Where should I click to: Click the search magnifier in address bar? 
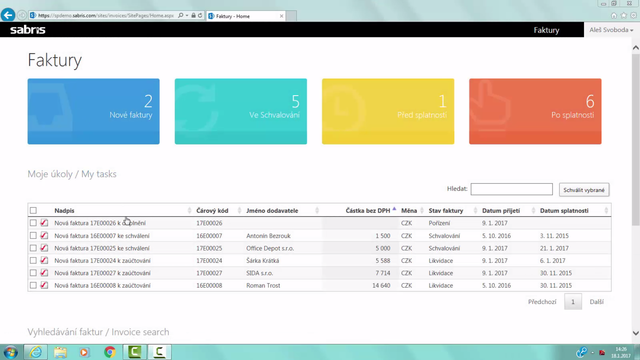[x=181, y=16]
